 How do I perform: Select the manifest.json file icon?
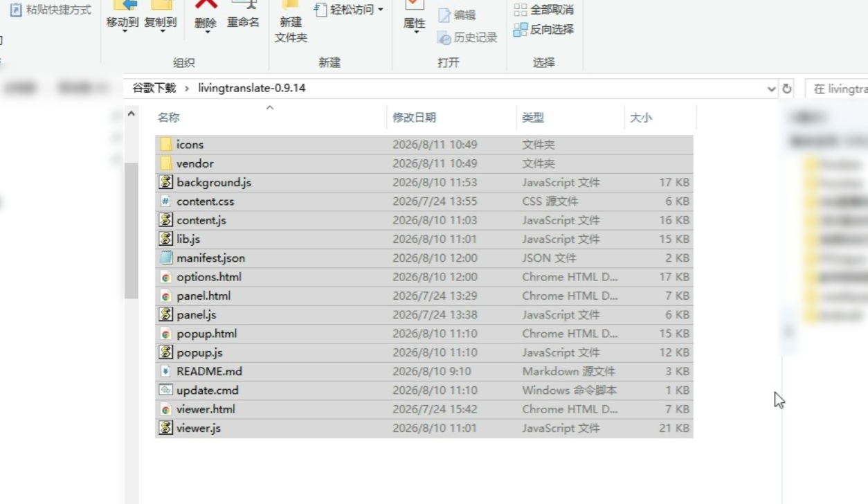(165, 258)
